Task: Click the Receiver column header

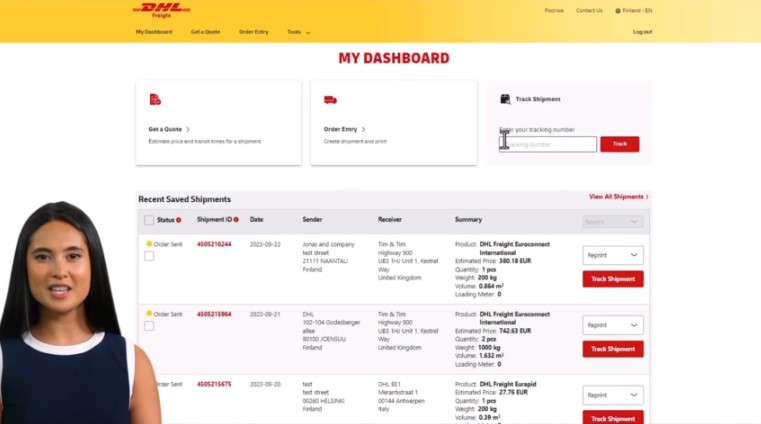Action: [x=390, y=220]
